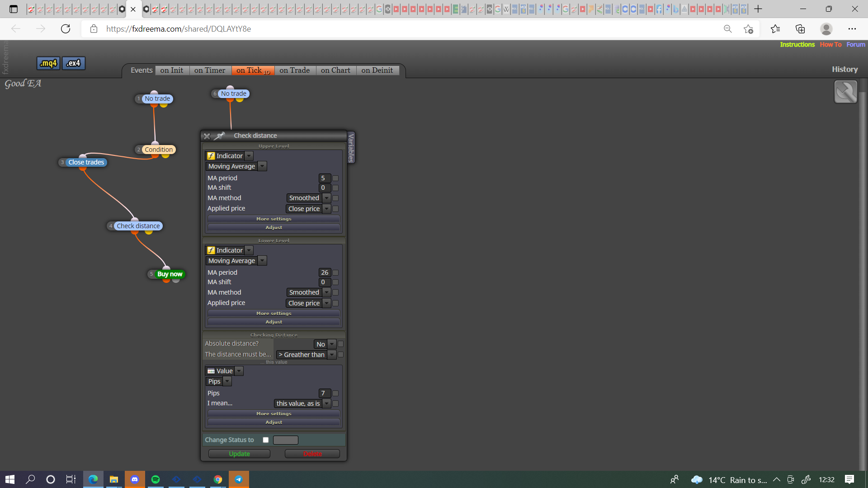Toggle checkbox beside upper MA shift

pos(335,188)
